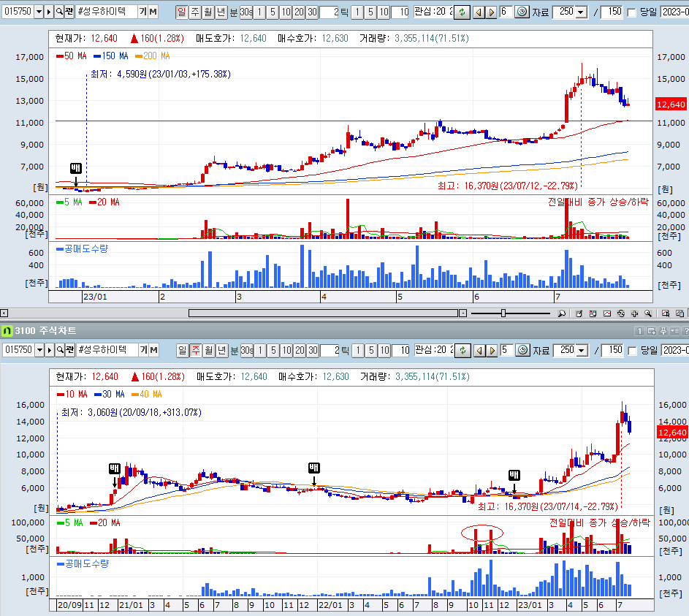This screenshot has width=689, height=616.
Task: Click the stock code 015750 field in the upper chart
Action: pos(18,12)
